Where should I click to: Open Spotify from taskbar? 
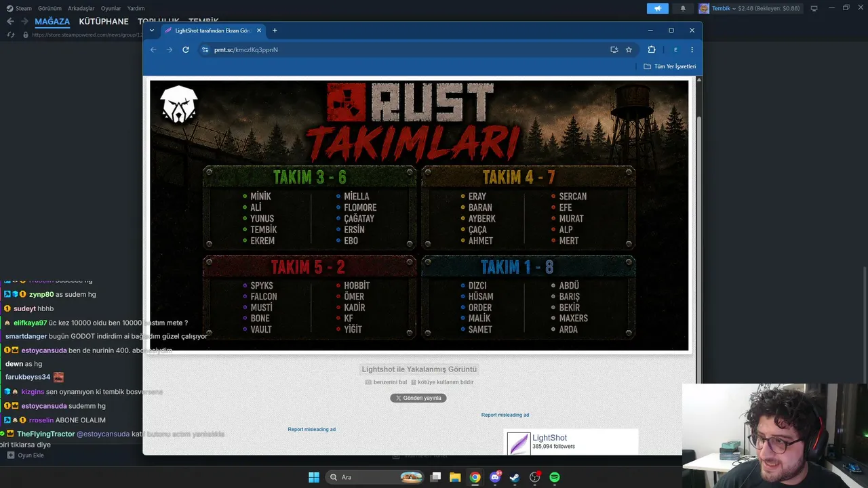[x=555, y=477]
